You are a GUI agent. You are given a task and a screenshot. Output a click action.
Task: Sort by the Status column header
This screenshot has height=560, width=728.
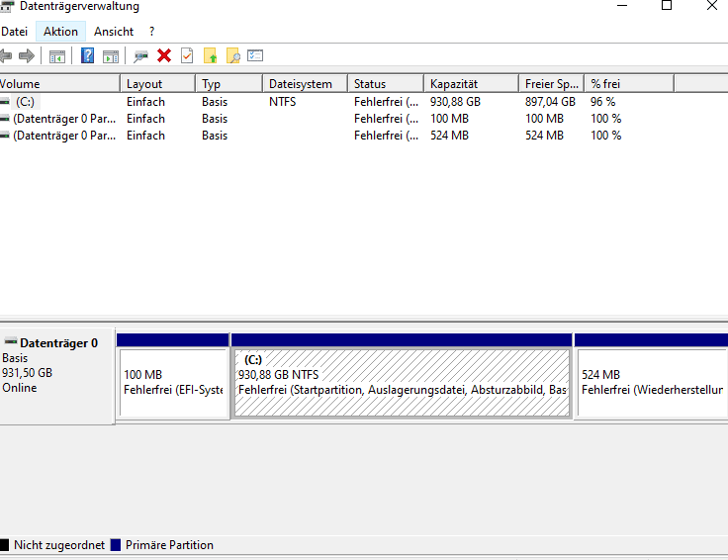click(x=386, y=83)
